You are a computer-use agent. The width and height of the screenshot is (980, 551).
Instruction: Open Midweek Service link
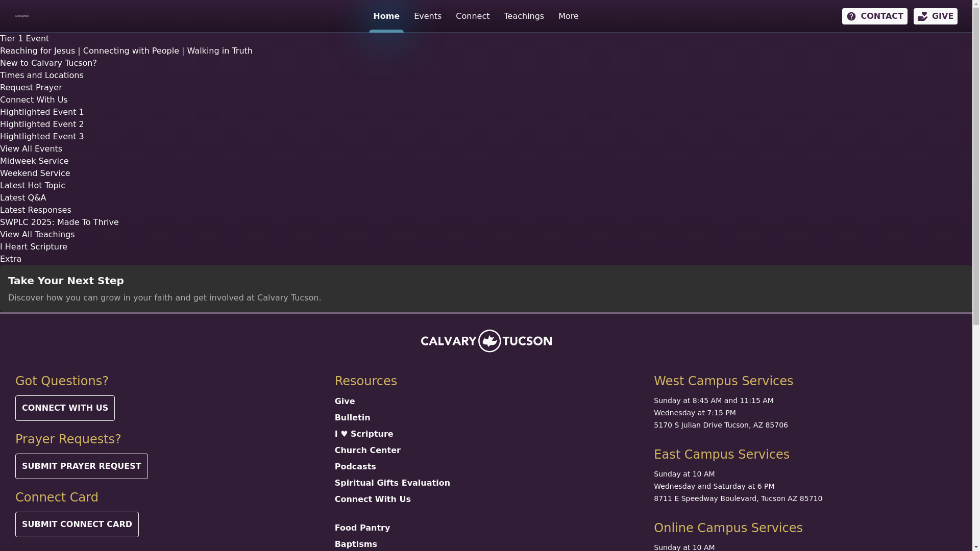[34, 161]
